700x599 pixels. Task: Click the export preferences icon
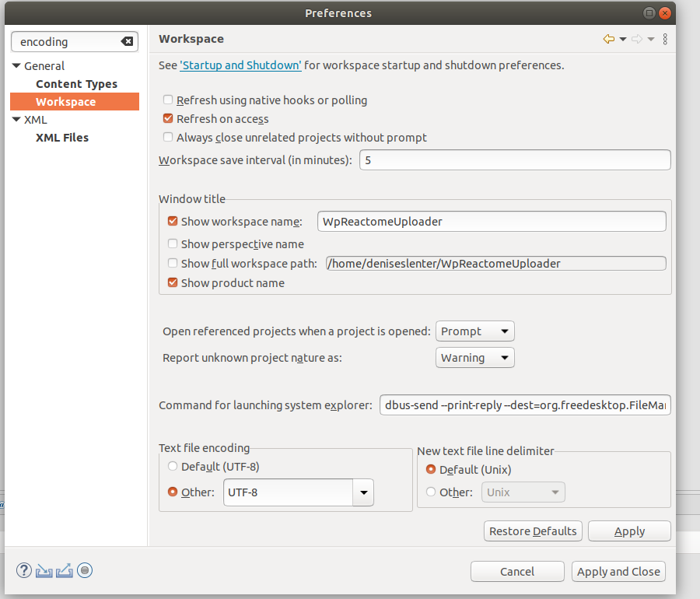tap(65, 571)
